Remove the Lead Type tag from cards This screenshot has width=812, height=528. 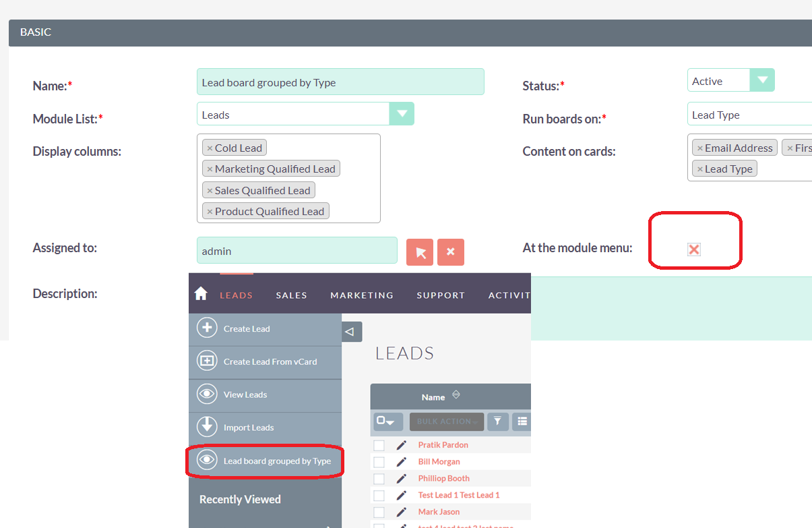(x=699, y=169)
